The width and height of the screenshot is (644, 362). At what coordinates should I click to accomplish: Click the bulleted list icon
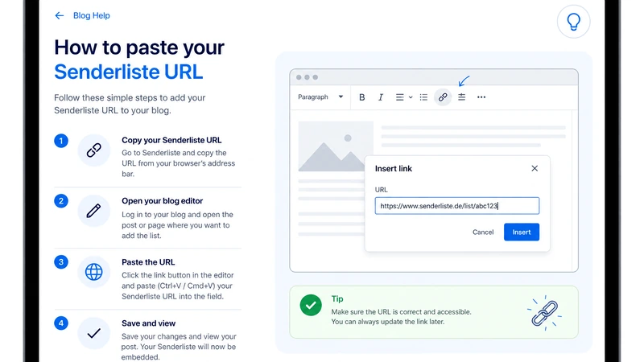pos(423,97)
